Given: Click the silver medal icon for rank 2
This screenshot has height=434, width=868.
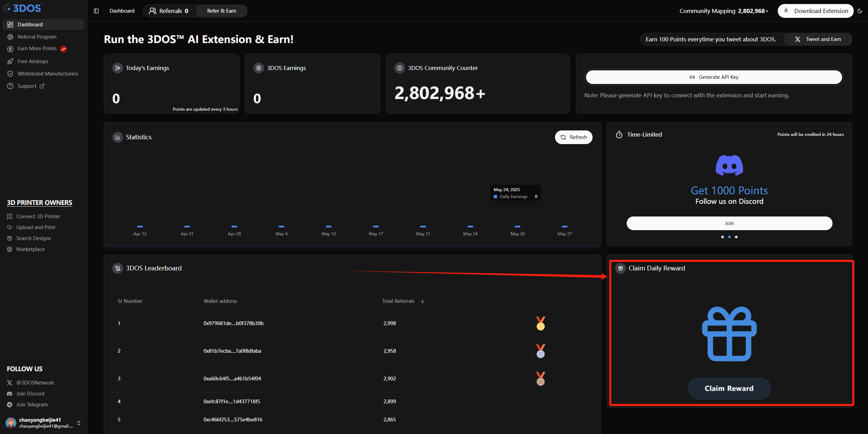Looking at the screenshot, I should point(541,351).
